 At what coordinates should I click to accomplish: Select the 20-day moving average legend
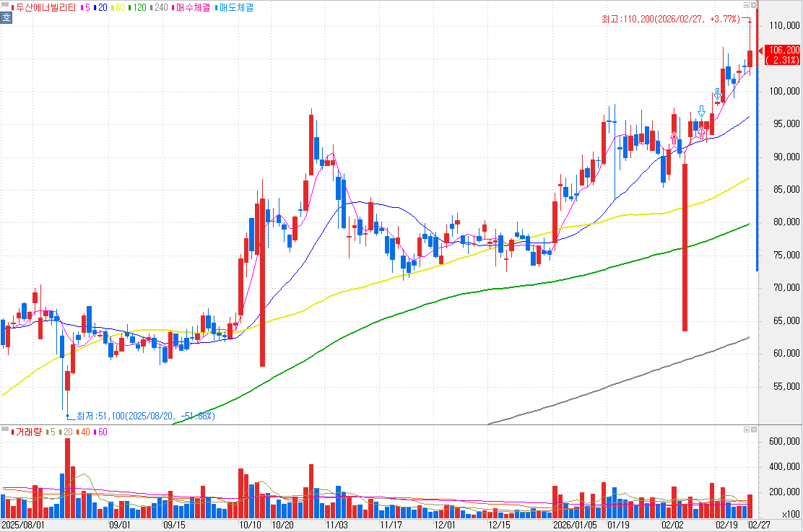103,7
